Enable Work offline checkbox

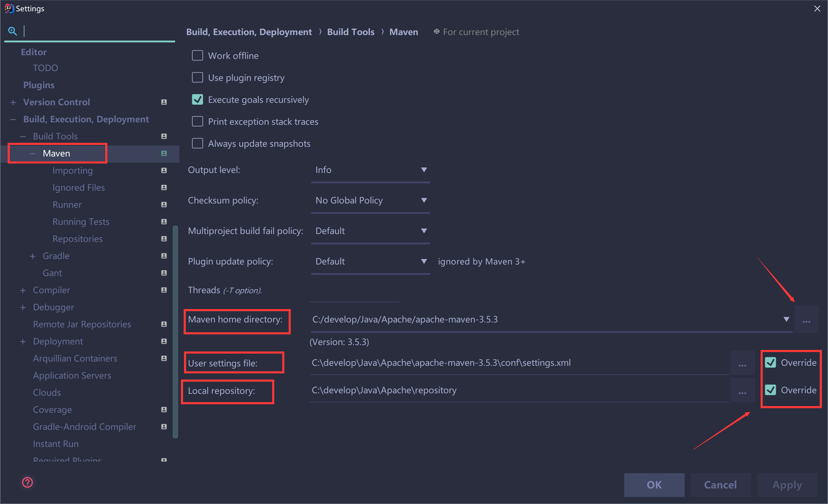198,56
